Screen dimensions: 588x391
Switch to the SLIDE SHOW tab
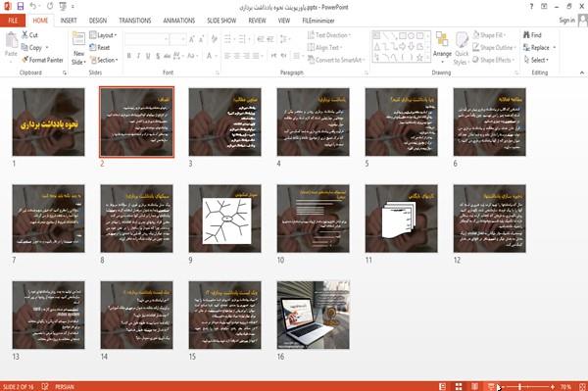tap(221, 21)
